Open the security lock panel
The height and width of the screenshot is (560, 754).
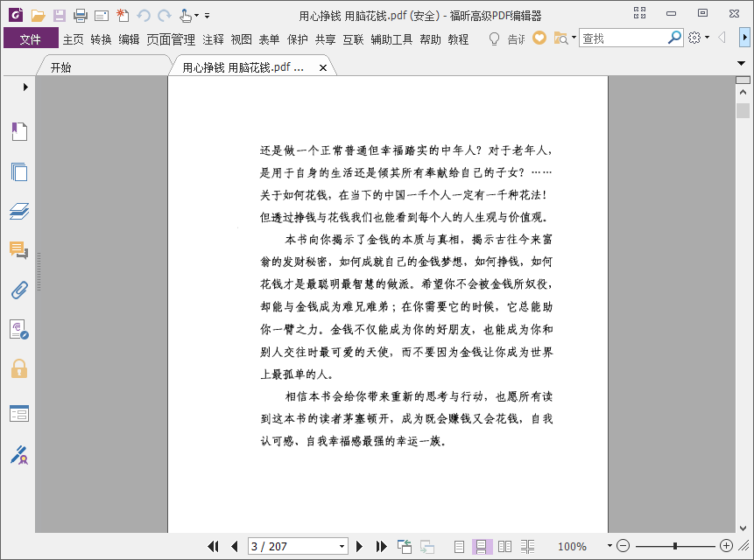(x=19, y=369)
